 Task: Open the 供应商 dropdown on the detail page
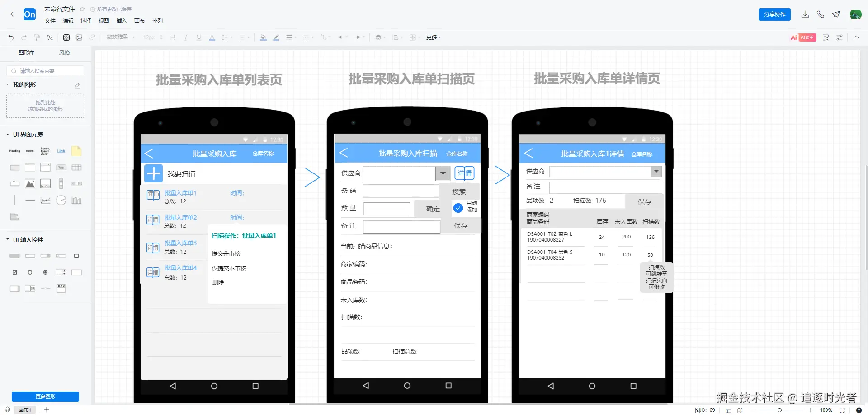[x=656, y=172]
